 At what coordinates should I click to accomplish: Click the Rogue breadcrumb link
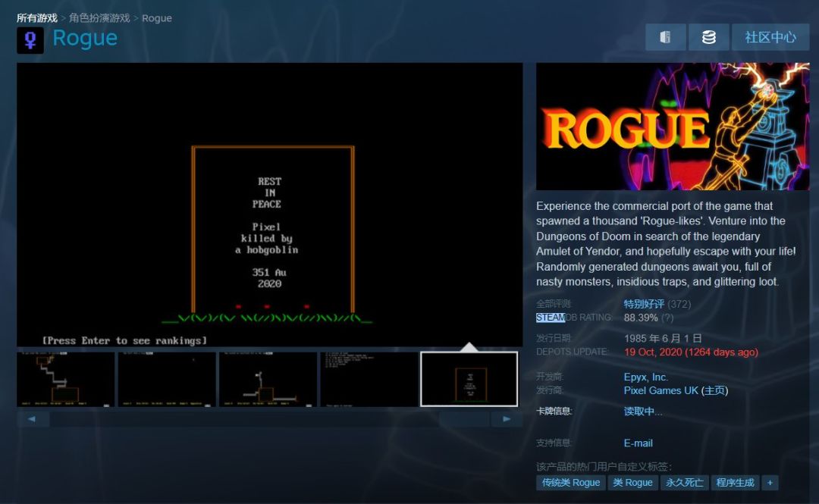click(x=157, y=18)
